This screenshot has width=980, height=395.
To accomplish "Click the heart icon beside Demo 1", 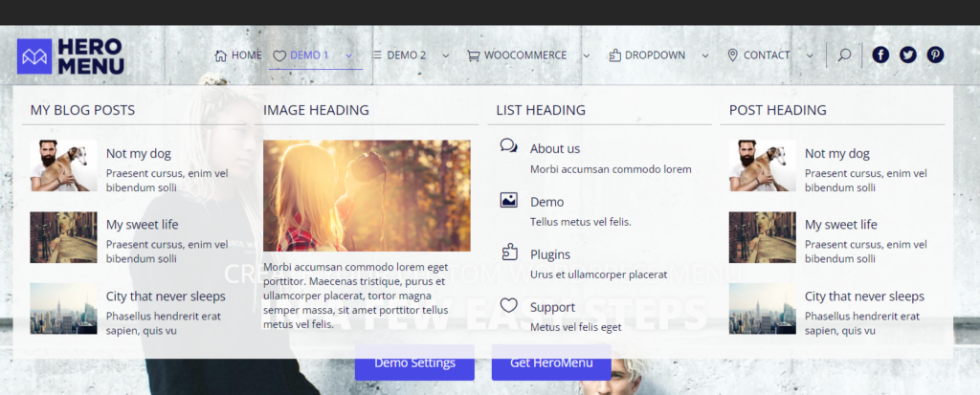I will pos(279,55).
